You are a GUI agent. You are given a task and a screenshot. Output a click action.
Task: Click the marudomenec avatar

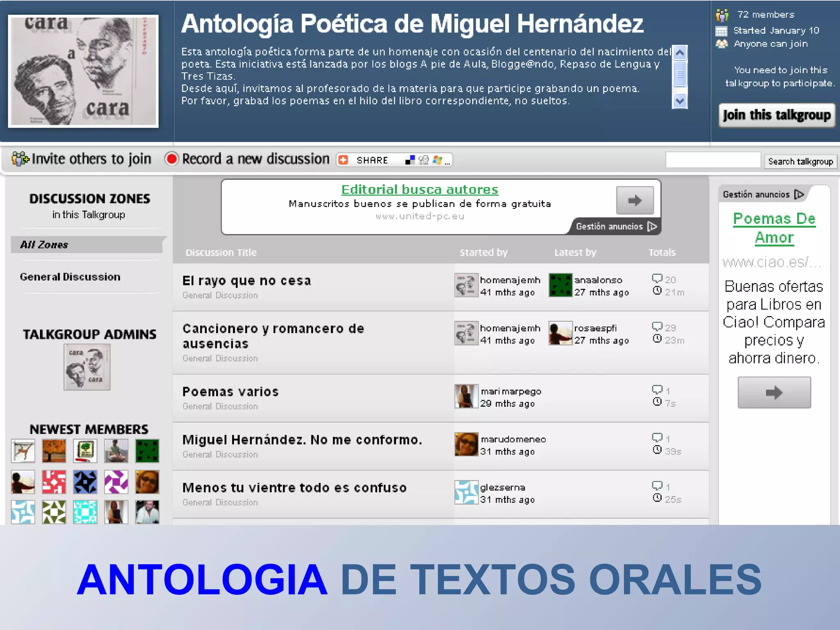[466, 444]
